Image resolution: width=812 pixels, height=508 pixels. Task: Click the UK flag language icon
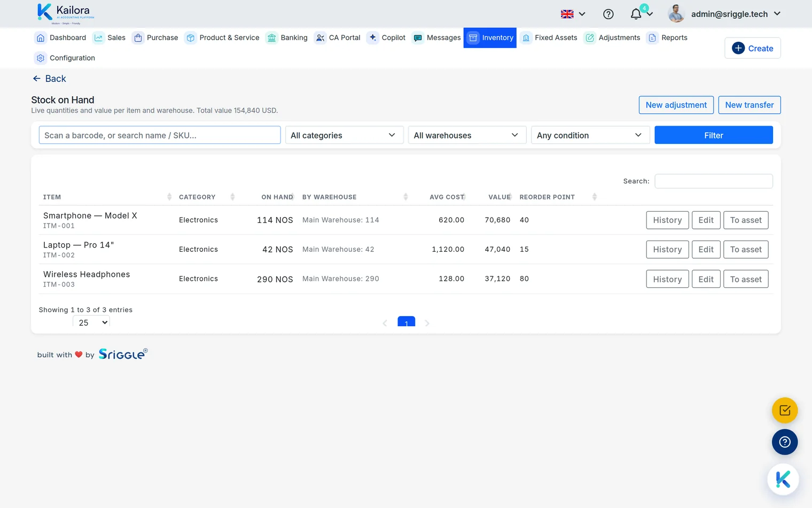click(567, 14)
